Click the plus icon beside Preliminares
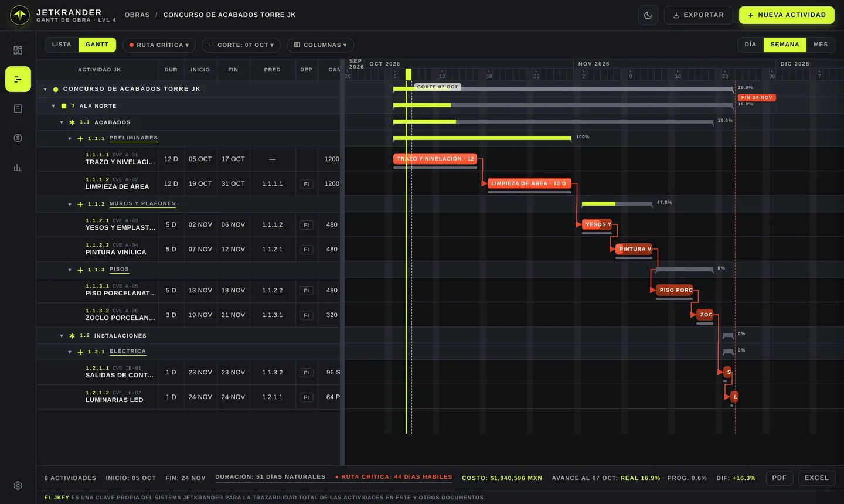 pyautogui.click(x=80, y=139)
